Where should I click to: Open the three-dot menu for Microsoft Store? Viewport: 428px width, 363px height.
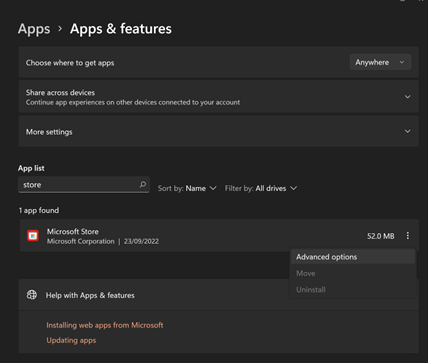pyautogui.click(x=407, y=236)
